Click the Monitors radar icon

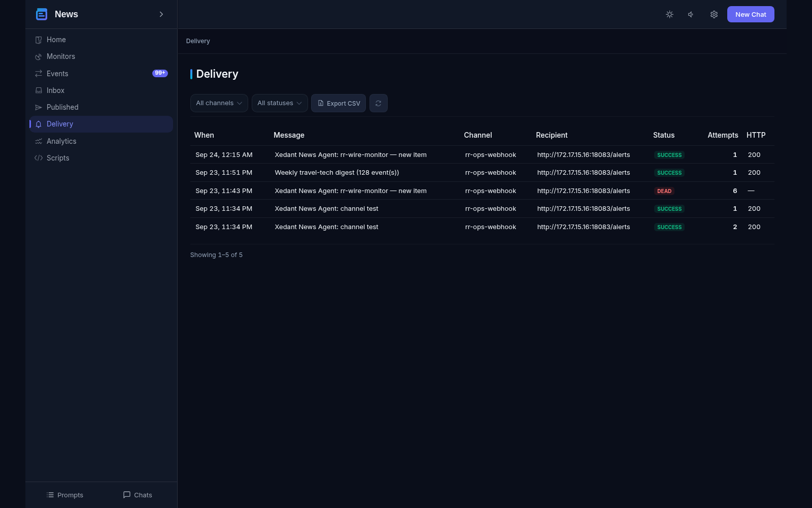pos(39,56)
